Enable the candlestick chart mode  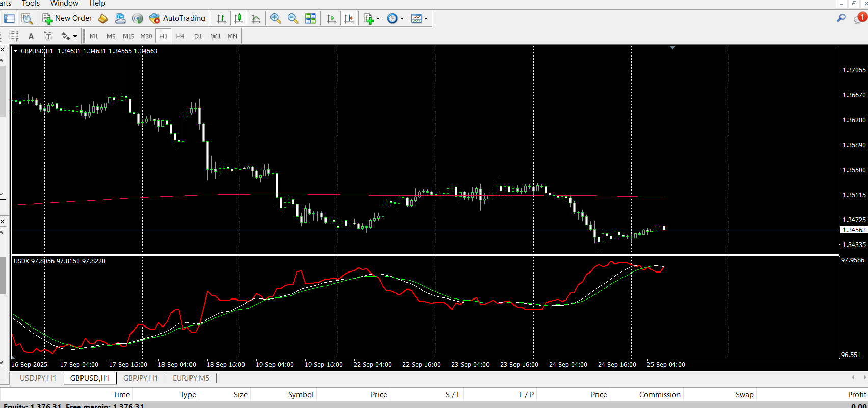pos(238,19)
